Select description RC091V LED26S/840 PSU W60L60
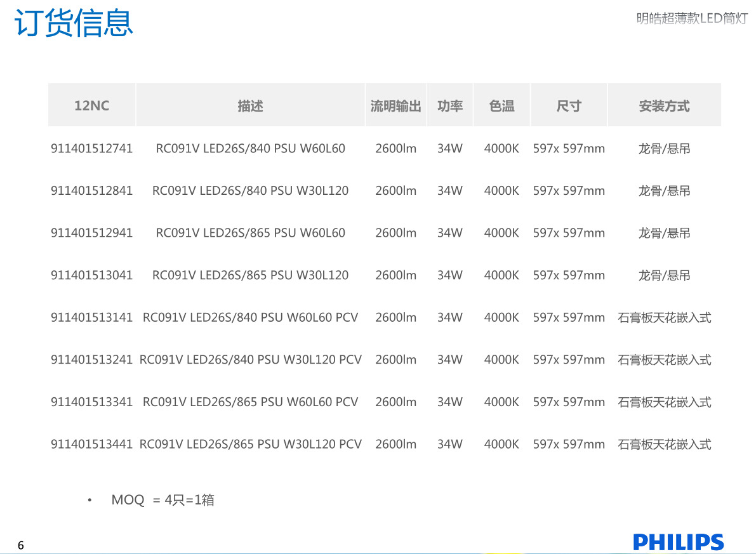This screenshot has height=554, width=756. (x=250, y=148)
